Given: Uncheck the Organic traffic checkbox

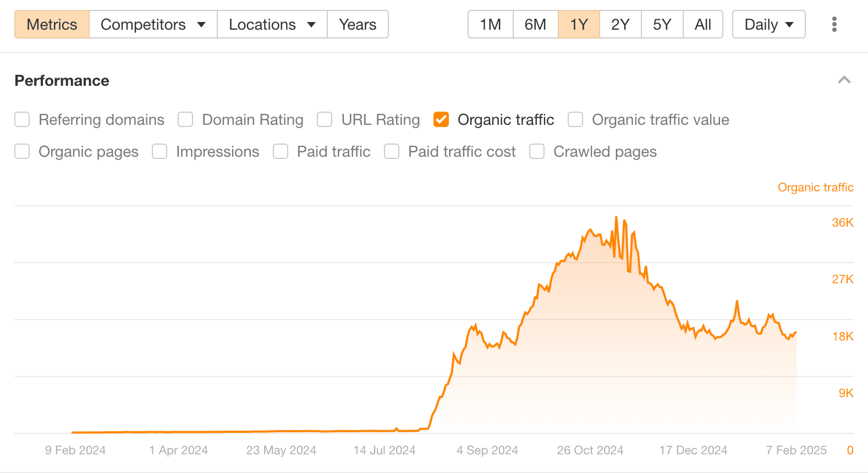Looking at the screenshot, I should 441,119.
